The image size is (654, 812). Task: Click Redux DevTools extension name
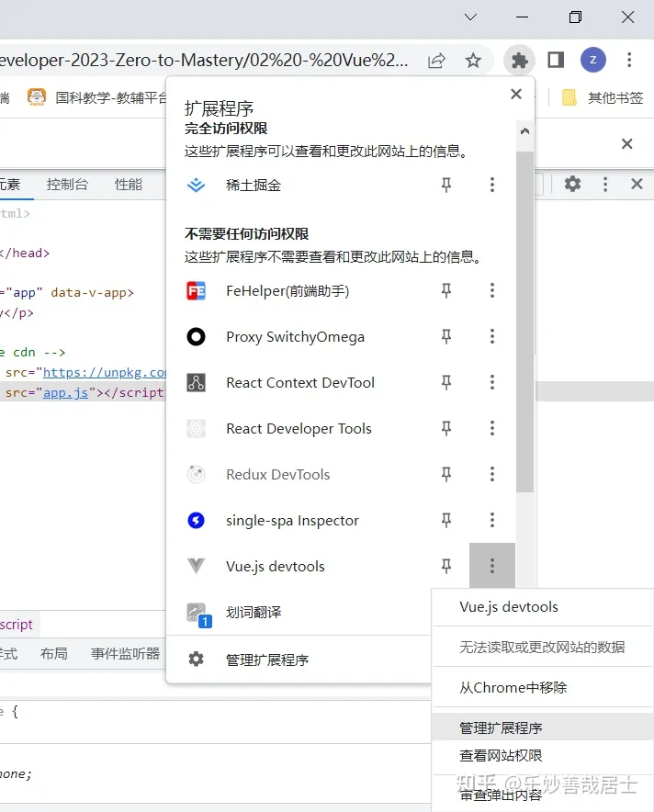tap(278, 474)
